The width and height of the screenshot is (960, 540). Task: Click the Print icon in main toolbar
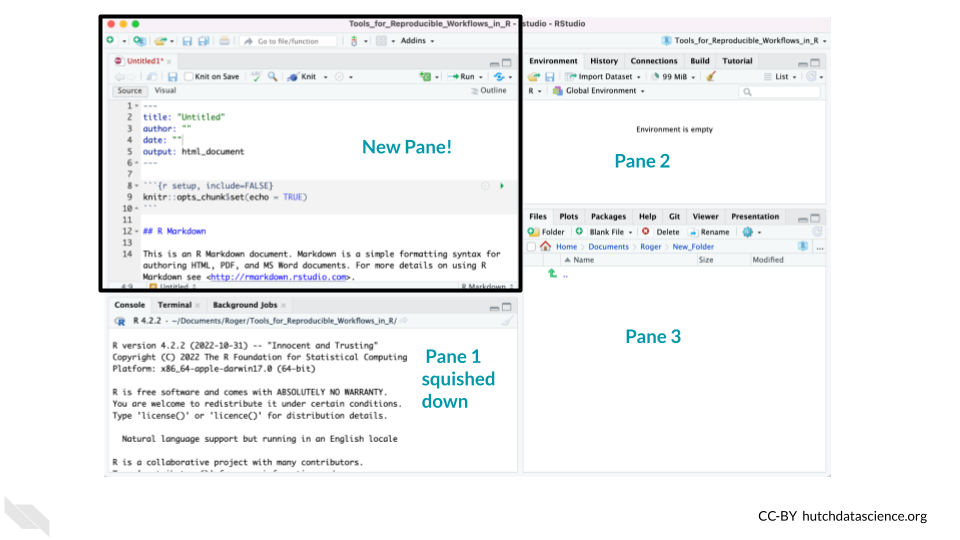(225, 41)
